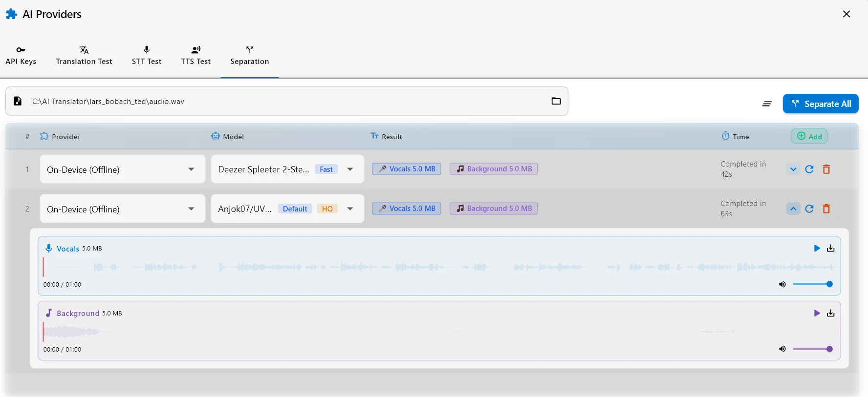Click the file icon beside audio path

pos(18,101)
